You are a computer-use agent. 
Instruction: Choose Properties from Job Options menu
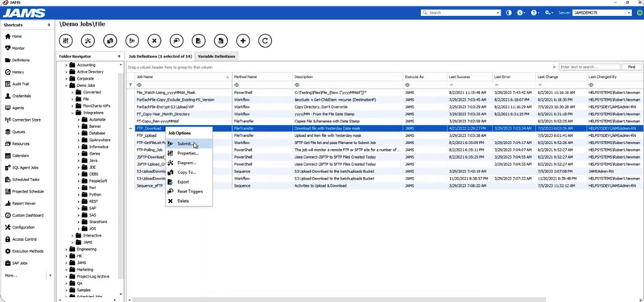coord(189,153)
